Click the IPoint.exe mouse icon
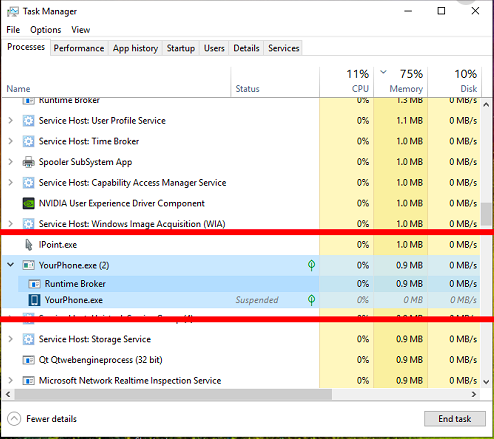494x439 pixels. 29,245
